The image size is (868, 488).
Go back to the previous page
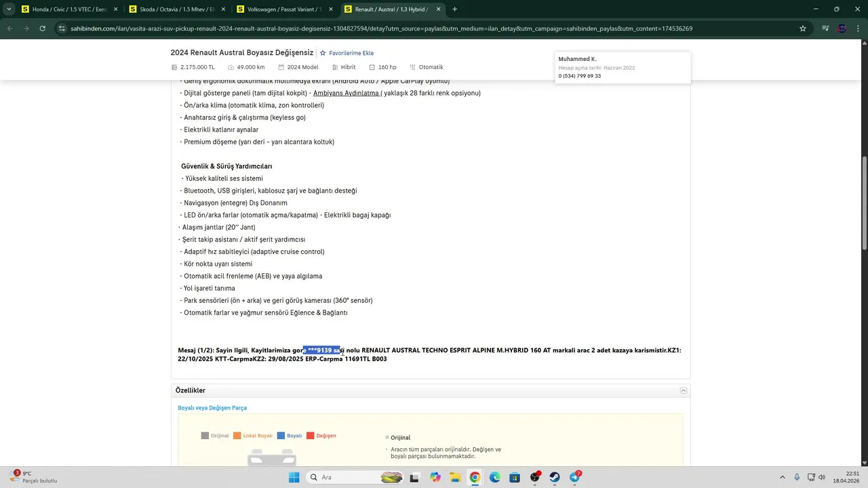click(x=10, y=28)
